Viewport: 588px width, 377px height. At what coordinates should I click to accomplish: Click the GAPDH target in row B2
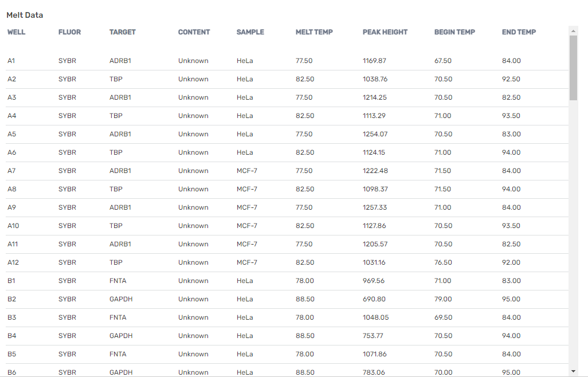(x=121, y=299)
